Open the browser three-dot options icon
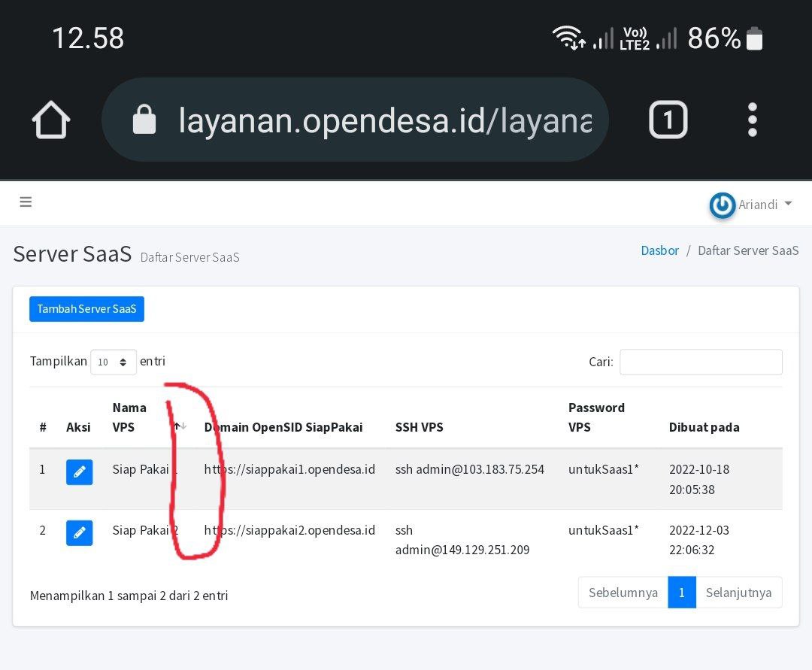The width and height of the screenshot is (812, 670). pyautogui.click(x=752, y=119)
